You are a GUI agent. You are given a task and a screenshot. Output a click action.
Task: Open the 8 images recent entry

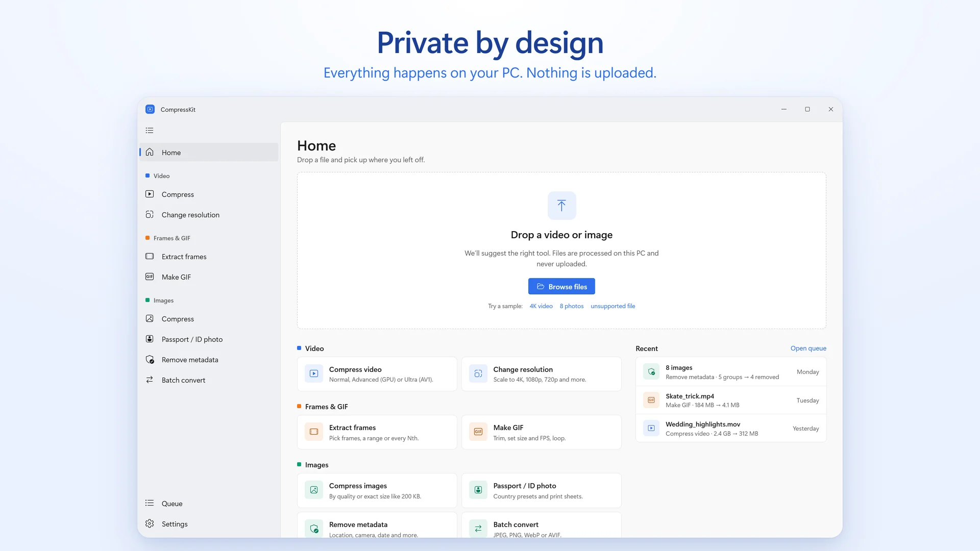click(x=731, y=371)
